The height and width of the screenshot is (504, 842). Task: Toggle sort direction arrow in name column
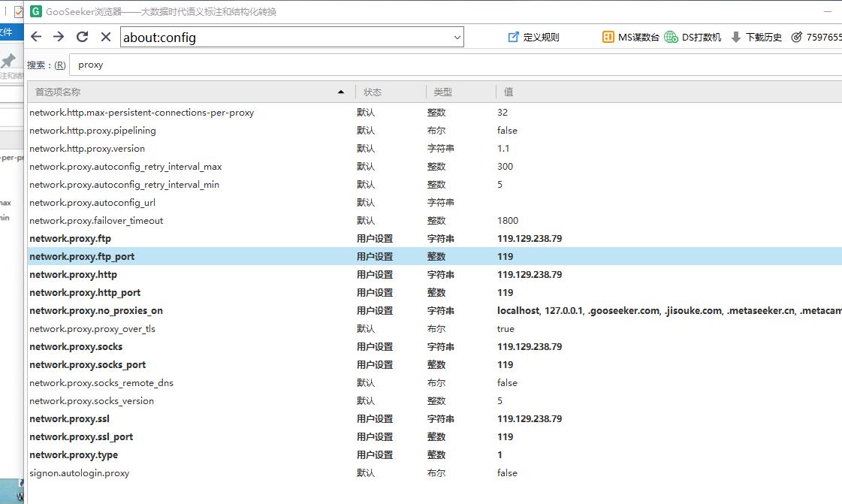click(341, 92)
